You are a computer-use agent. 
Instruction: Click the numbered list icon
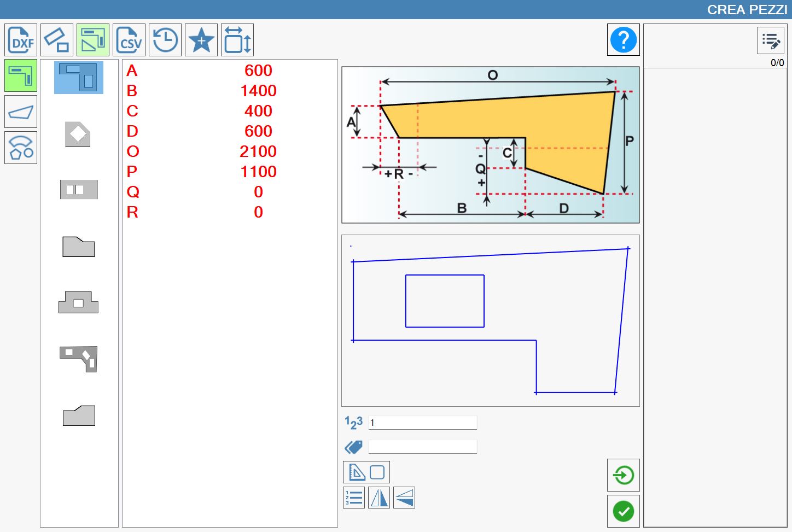point(354,498)
